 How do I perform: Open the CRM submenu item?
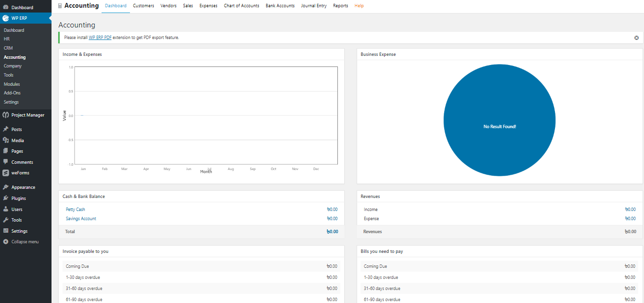point(8,48)
